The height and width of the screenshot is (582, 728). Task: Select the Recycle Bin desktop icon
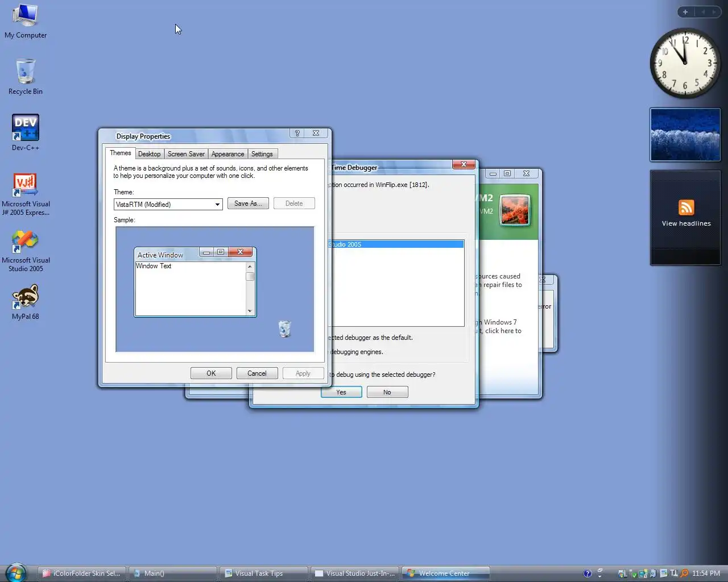(26, 77)
